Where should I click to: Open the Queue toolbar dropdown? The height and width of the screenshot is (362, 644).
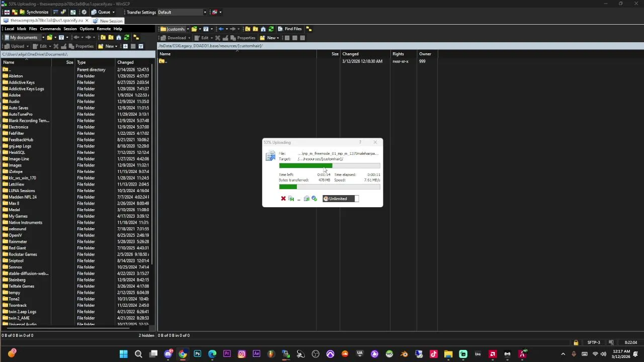[x=103, y=12]
